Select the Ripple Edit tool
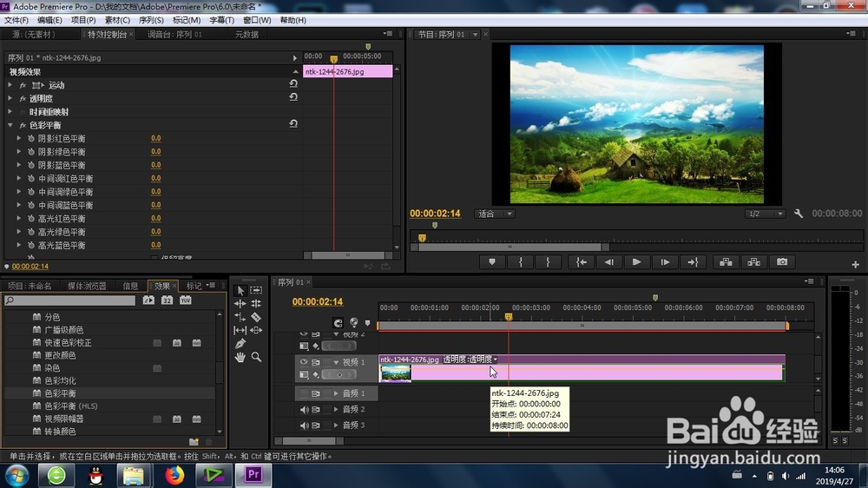The height and width of the screenshot is (488, 868). pos(240,304)
